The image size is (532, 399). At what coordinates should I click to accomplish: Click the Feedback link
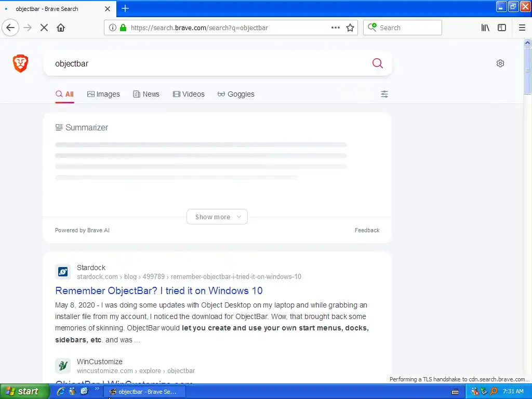[367, 230]
